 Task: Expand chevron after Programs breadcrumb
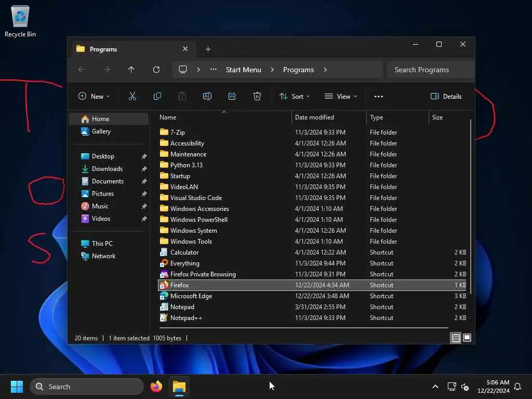325,70
